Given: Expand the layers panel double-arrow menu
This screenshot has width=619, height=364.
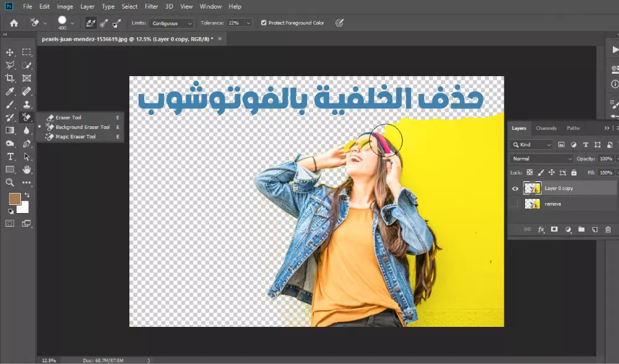Looking at the screenshot, I should click(607, 128).
